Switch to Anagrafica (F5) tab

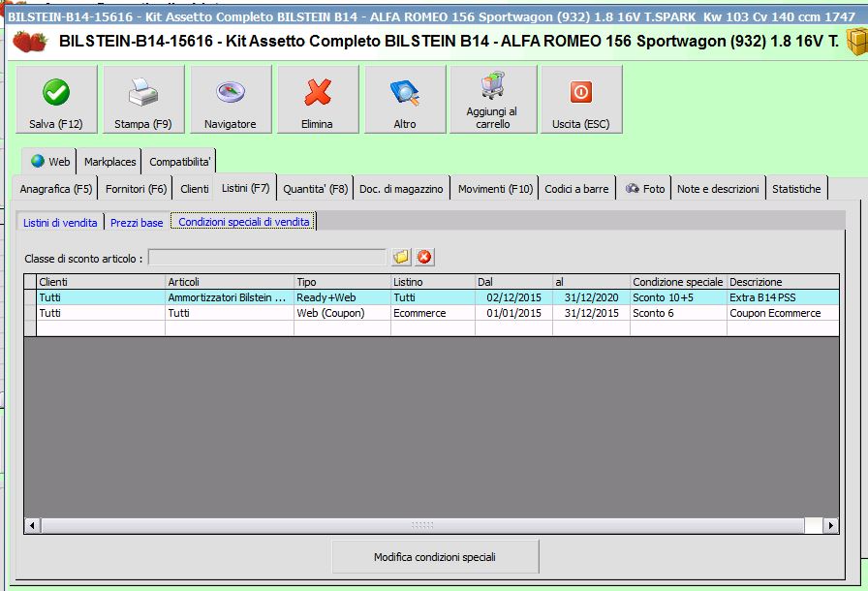[55, 189]
